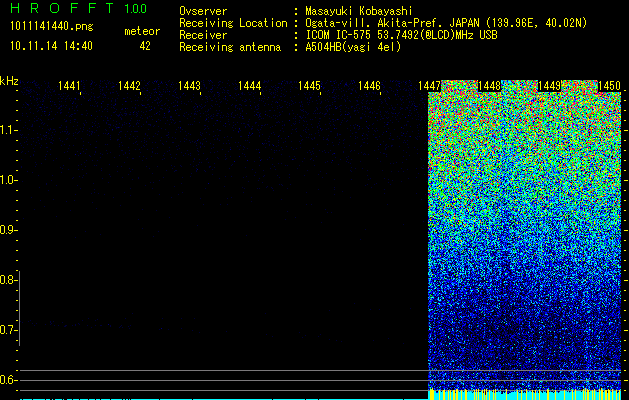Click the version number 1.0.0
Screen dimensions: 629x400
tap(135, 8)
